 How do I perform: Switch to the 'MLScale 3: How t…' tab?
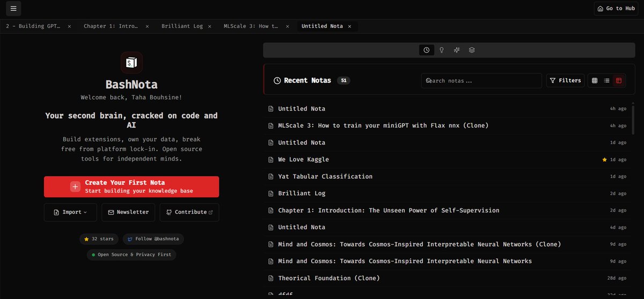coord(251,26)
